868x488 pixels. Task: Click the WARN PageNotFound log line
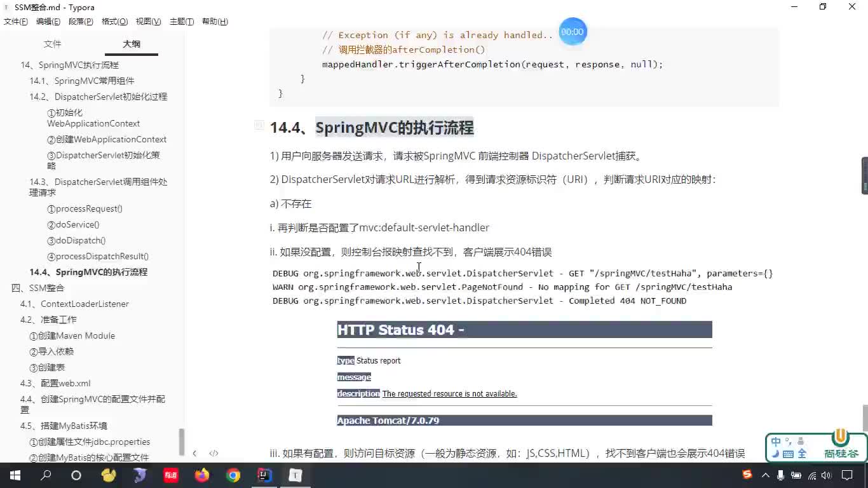click(x=502, y=287)
